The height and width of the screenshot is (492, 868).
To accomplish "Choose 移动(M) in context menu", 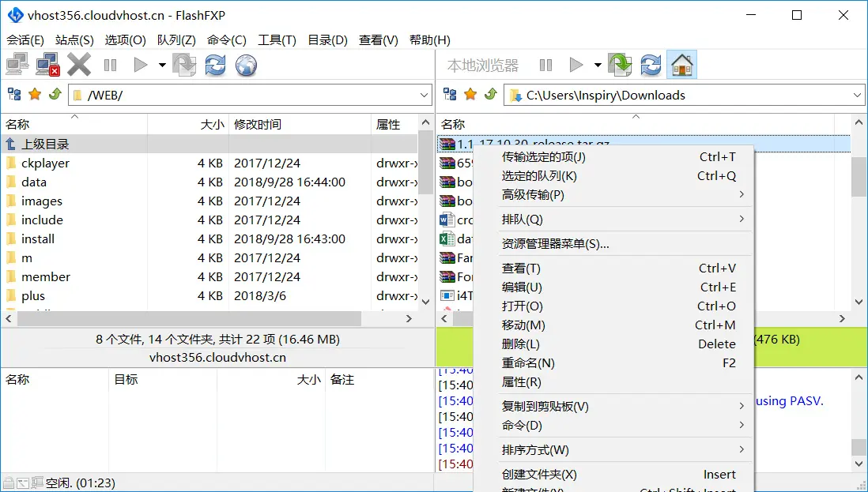I will pyautogui.click(x=614, y=325).
